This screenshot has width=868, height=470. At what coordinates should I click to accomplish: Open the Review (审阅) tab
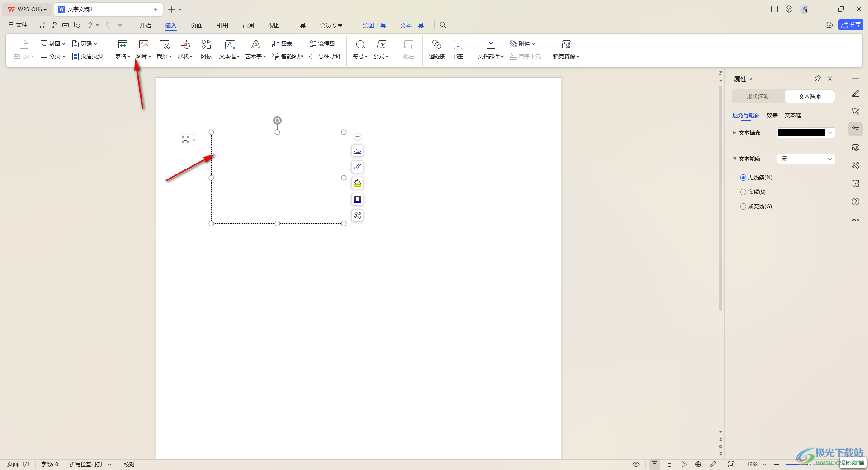(248, 25)
